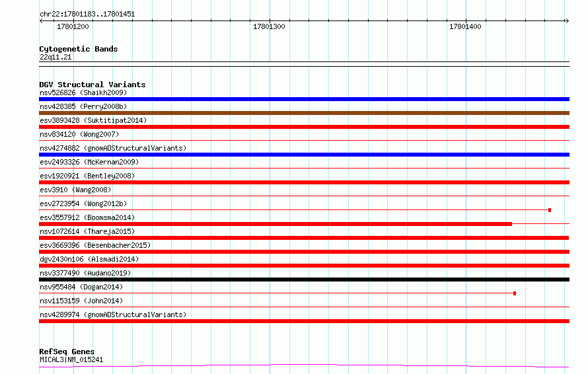Viewport: 588px width, 374px height.
Task: Select nsv834120 (Wong2007) label
Action: 79,134
